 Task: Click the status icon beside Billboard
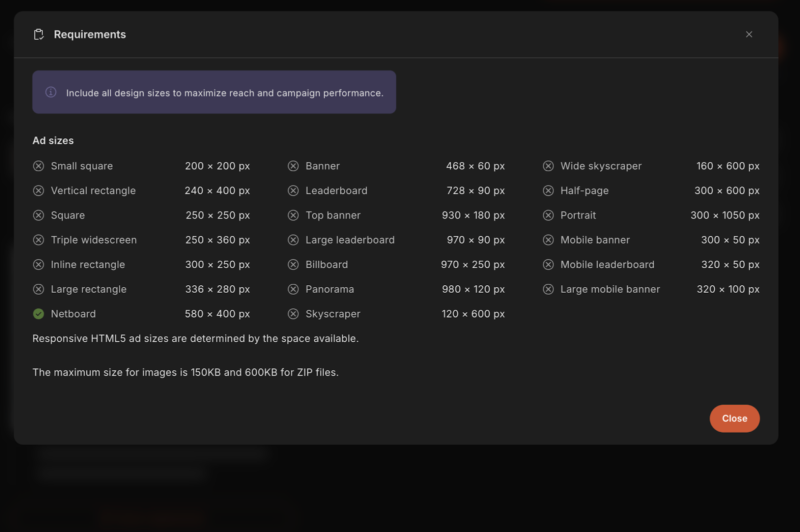pos(293,265)
